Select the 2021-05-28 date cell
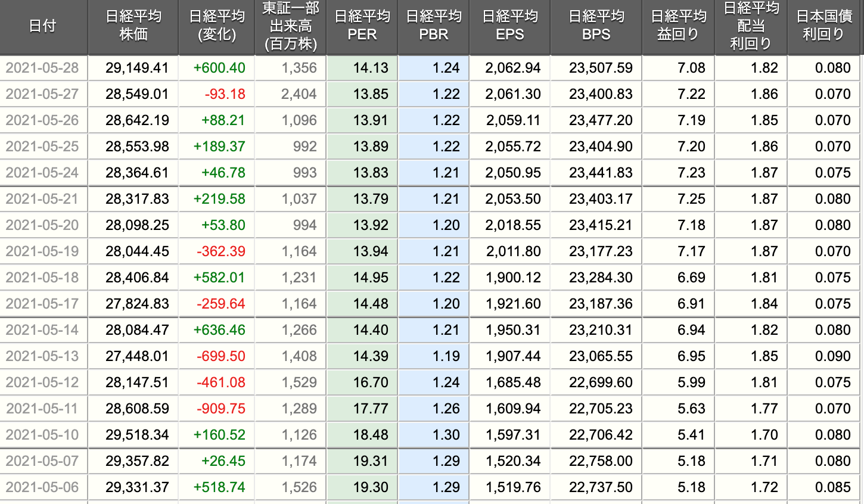The image size is (864, 504). 42,68
